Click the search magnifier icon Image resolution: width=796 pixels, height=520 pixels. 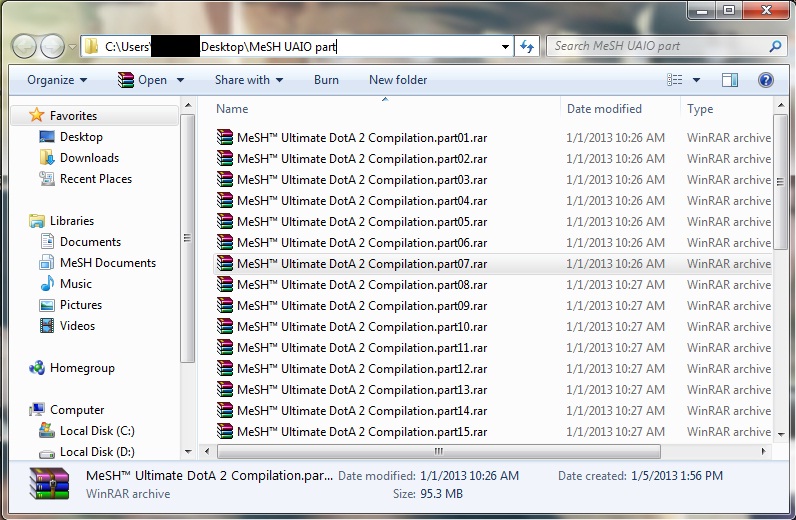[775, 47]
